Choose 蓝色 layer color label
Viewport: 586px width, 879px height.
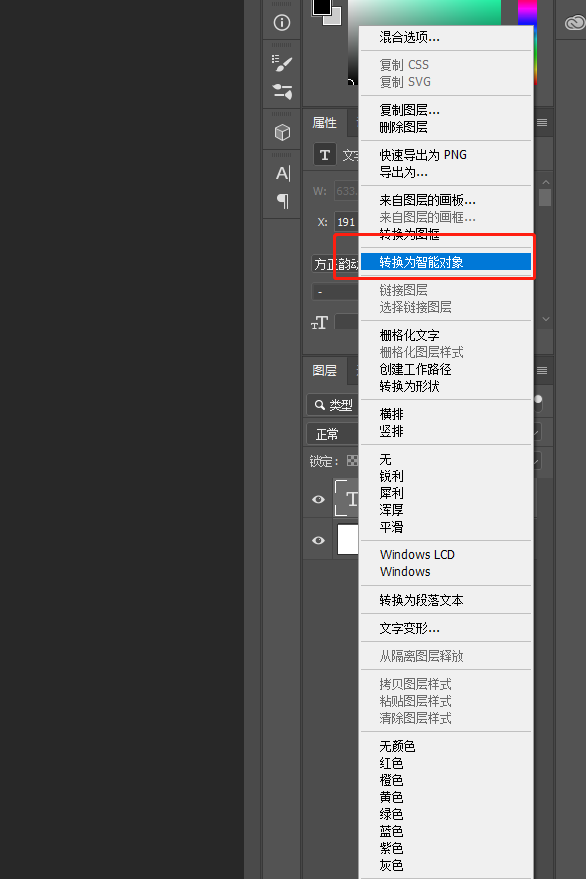click(x=446, y=831)
